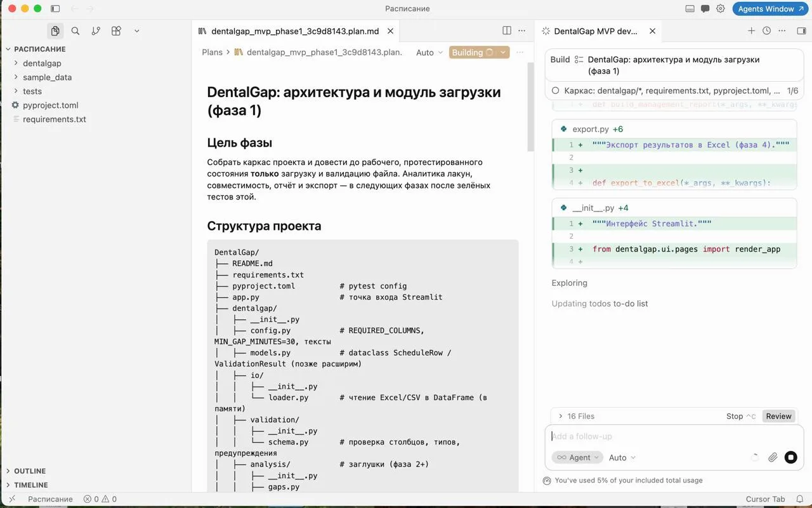
Task: Open Source Control branch icon
Action: click(x=96, y=30)
